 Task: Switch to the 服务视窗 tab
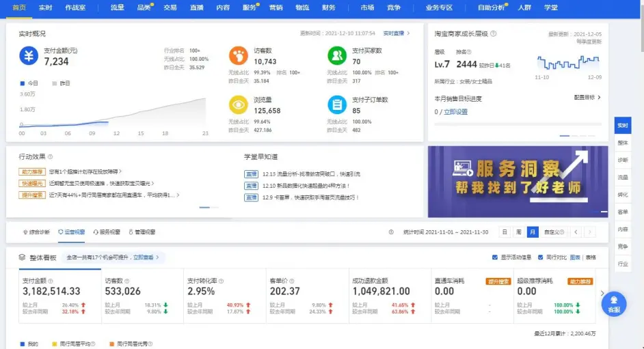pos(107,232)
